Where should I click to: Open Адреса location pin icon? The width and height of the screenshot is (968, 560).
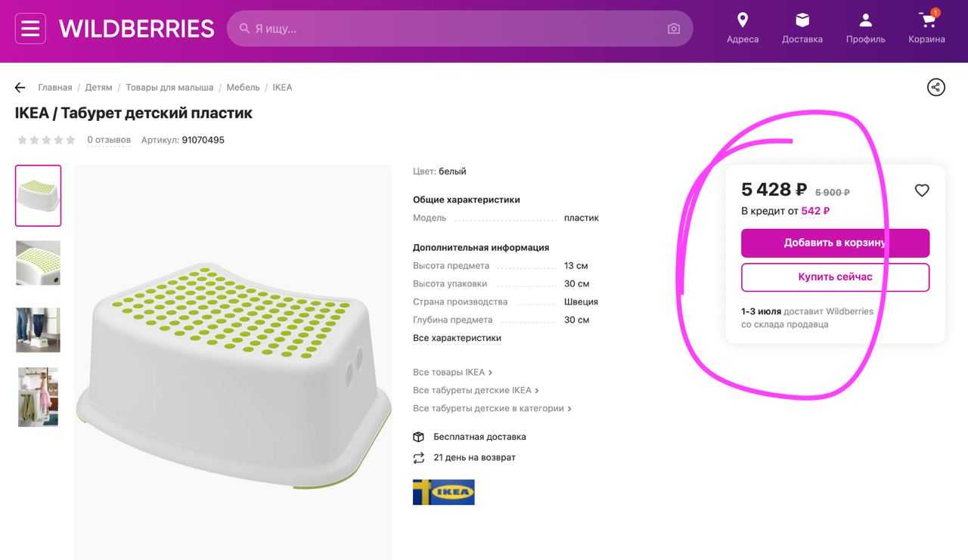point(743,20)
